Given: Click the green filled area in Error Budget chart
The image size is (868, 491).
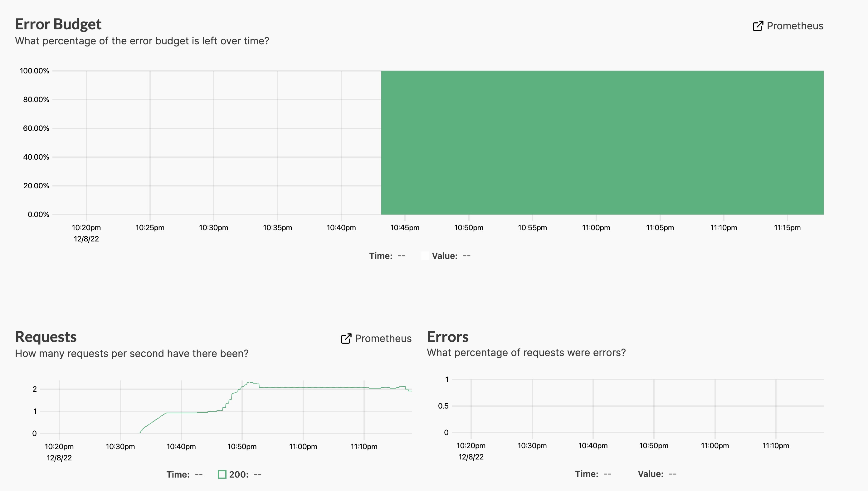Looking at the screenshot, I should click(x=602, y=142).
